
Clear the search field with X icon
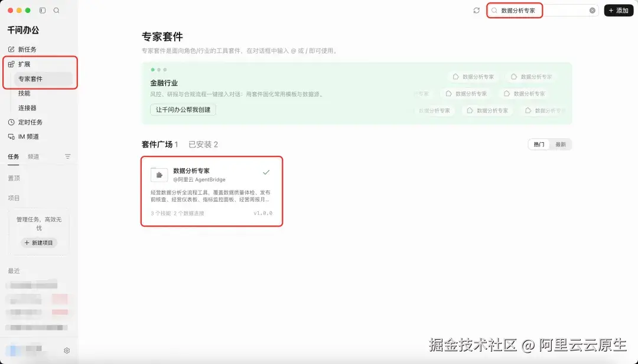[593, 11]
